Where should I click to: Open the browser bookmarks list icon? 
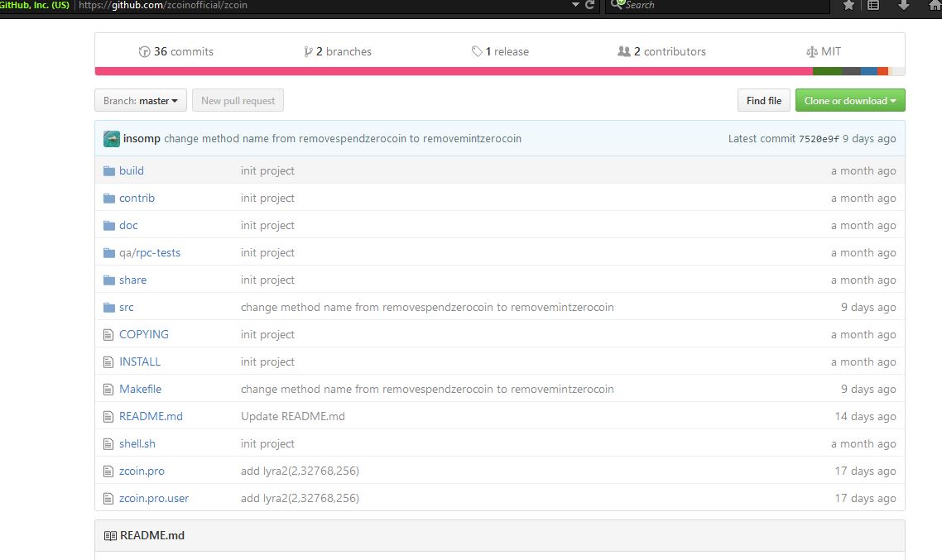point(873,5)
